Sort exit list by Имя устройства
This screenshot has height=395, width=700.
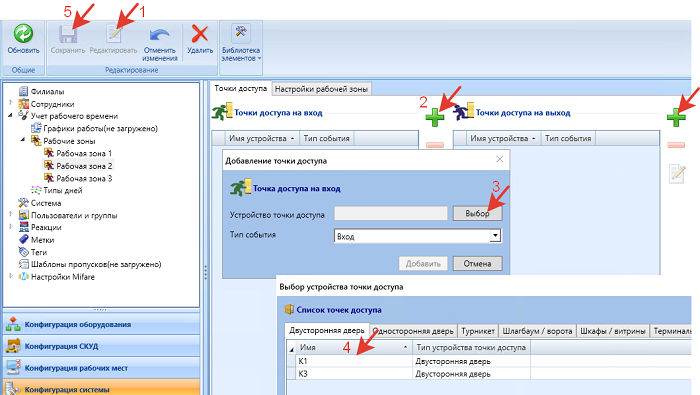pos(503,138)
